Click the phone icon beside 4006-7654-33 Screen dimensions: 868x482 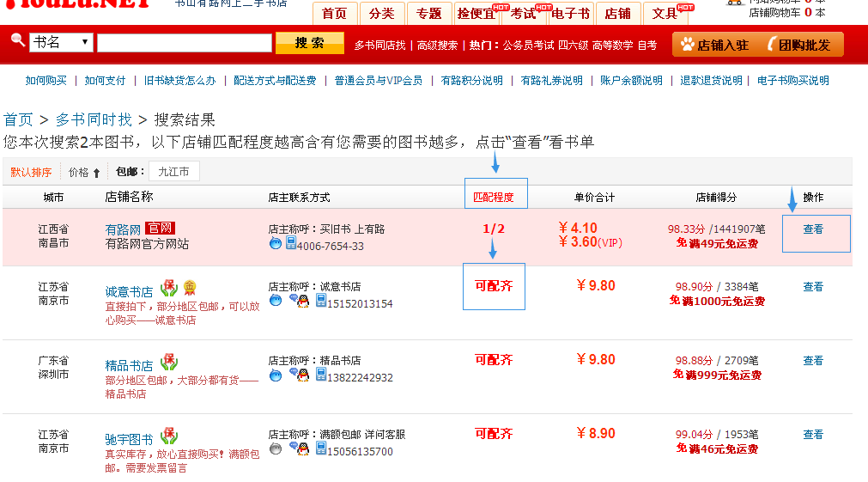(x=291, y=242)
